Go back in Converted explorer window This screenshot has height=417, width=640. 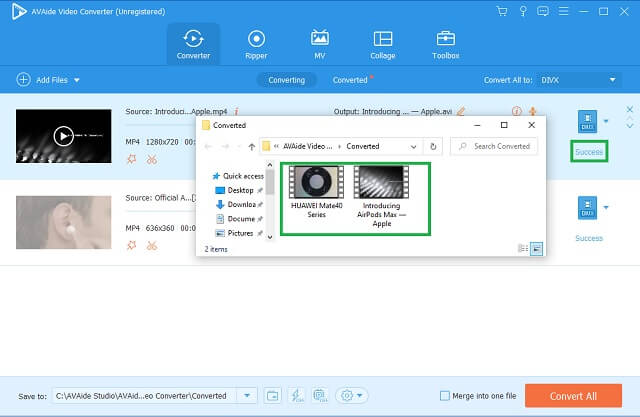pos(208,146)
